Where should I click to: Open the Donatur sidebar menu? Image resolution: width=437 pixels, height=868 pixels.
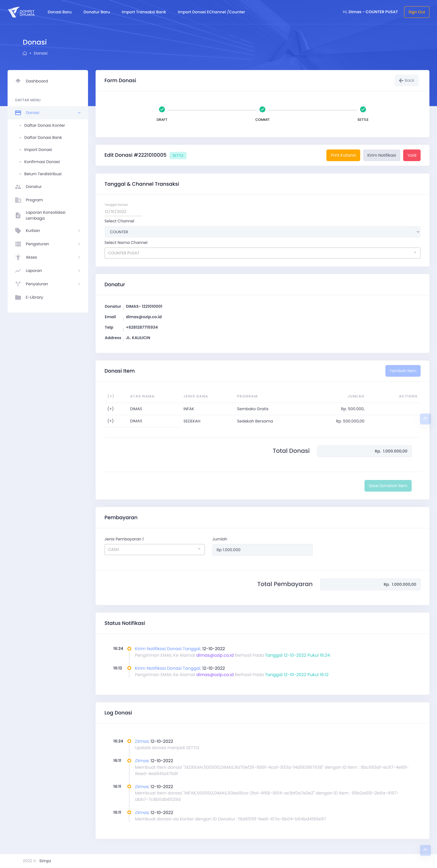33,187
